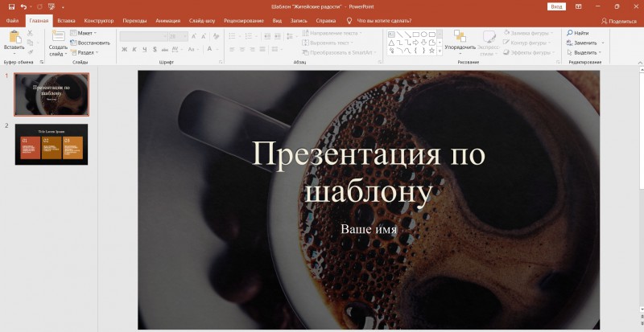
Task: Click the decrease font size icon
Action: (x=204, y=36)
